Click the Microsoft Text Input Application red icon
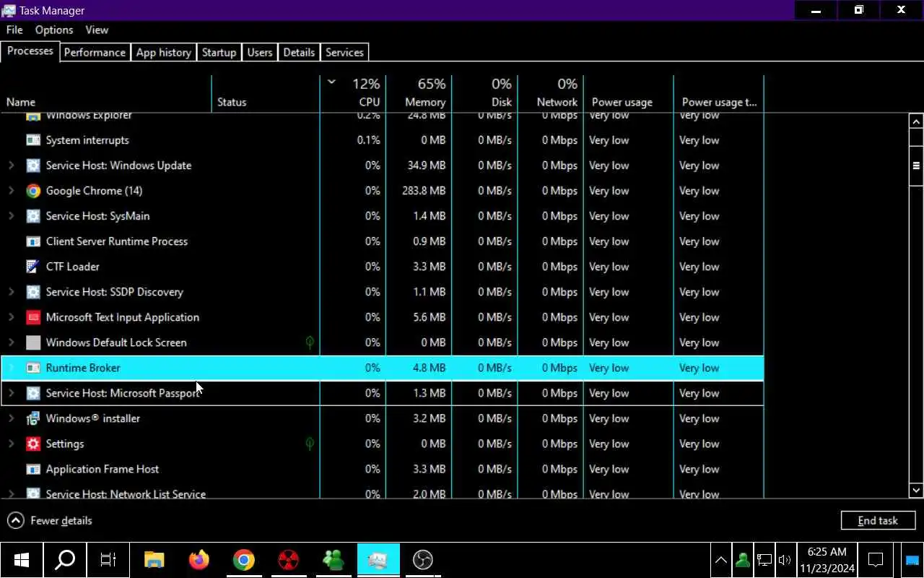The height and width of the screenshot is (578, 924). pos(33,317)
